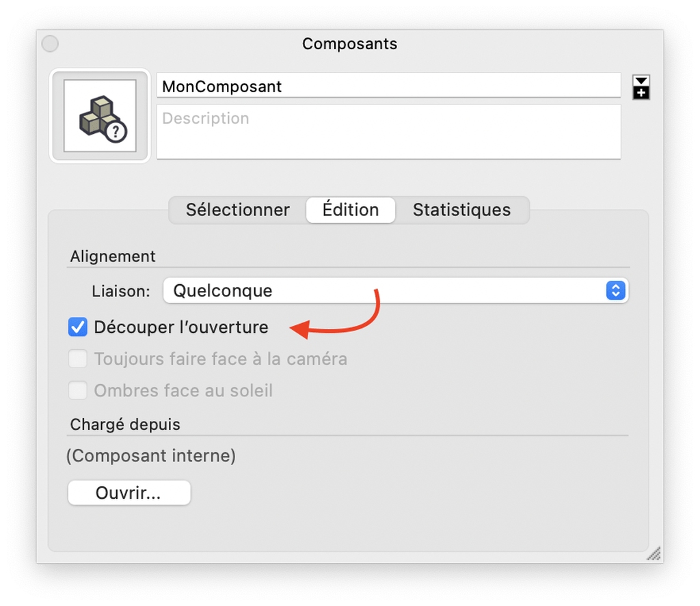Uncheck Découper l'ouverture checkbox
Image resolution: width=700 pixels, height=606 pixels.
click(78, 327)
